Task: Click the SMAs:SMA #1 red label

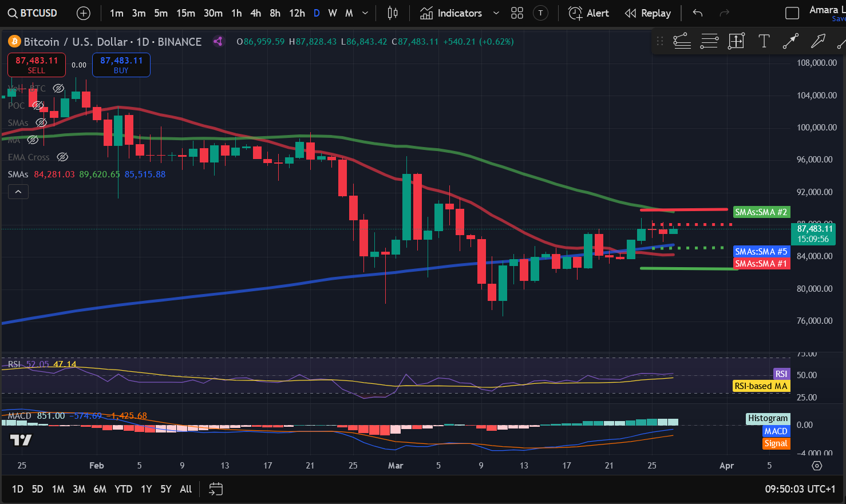Action: coord(761,264)
